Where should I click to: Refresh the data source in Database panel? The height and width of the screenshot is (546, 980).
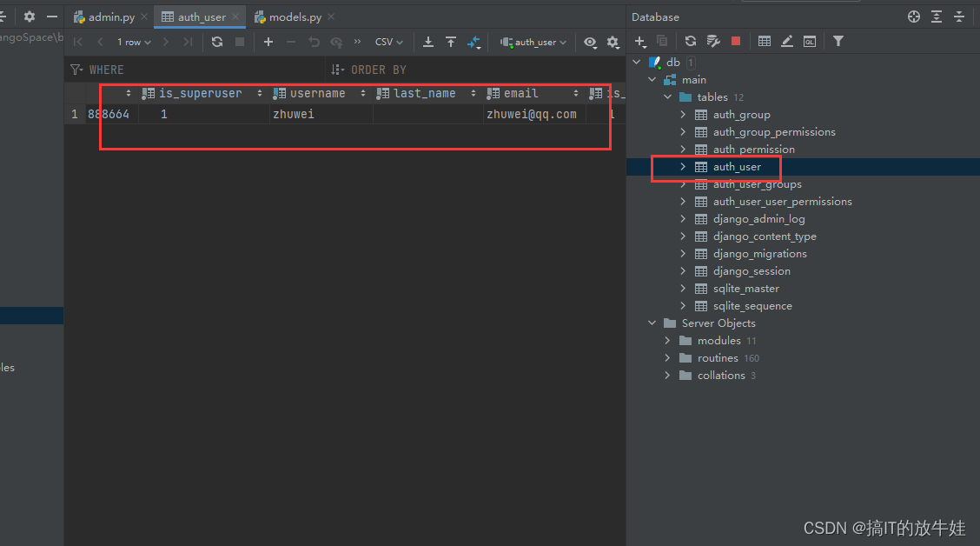(x=690, y=41)
